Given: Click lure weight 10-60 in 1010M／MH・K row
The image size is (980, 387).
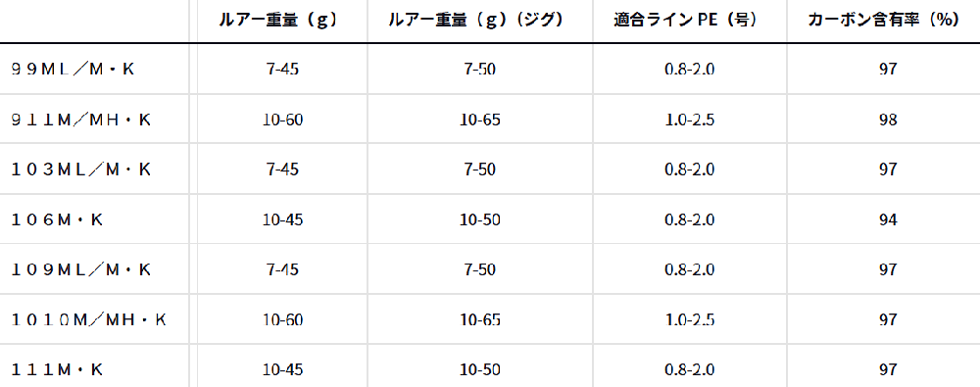Looking at the screenshot, I should point(282,320).
